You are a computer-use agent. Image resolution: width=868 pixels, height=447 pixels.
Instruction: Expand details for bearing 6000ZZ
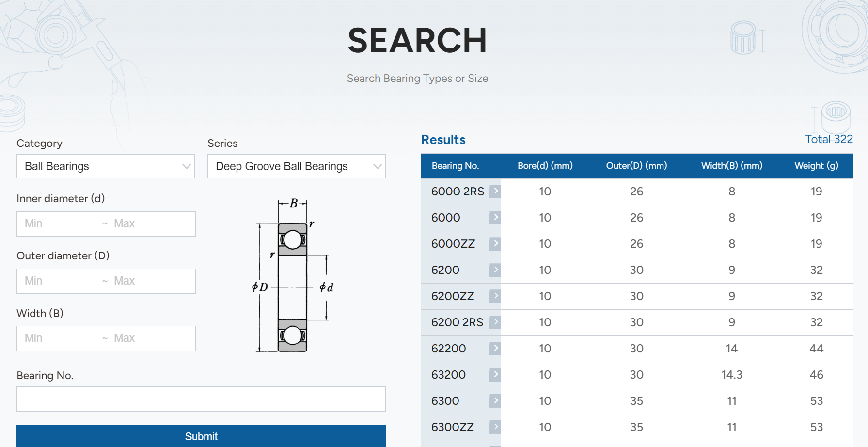[495, 244]
